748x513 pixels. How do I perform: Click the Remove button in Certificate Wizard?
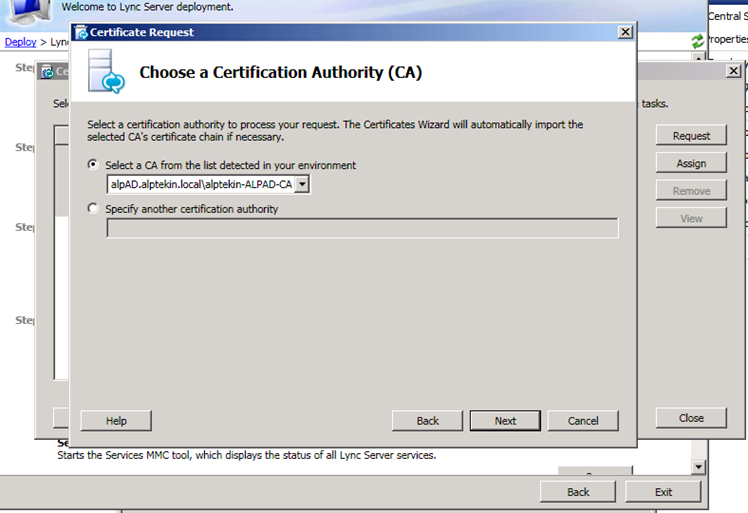click(691, 191)
